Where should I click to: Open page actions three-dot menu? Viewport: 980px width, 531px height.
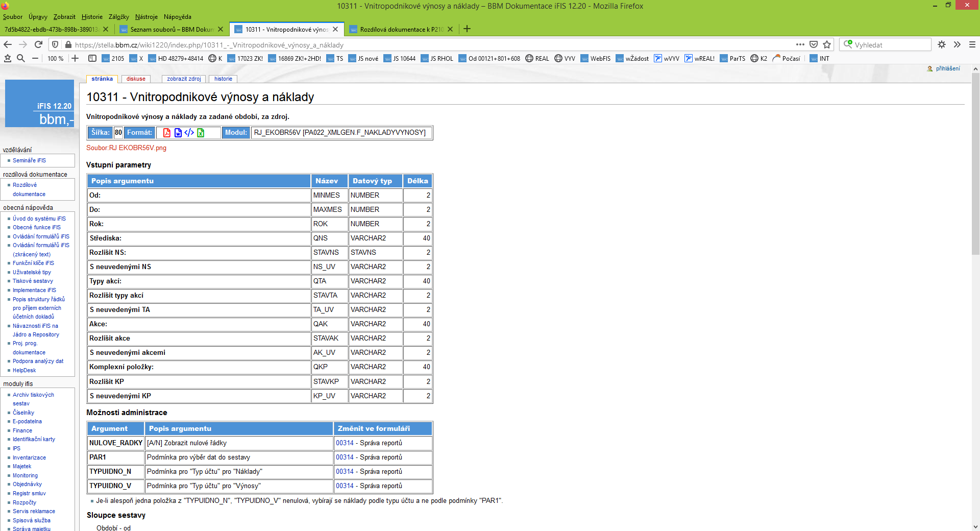[x=800, y=44]
